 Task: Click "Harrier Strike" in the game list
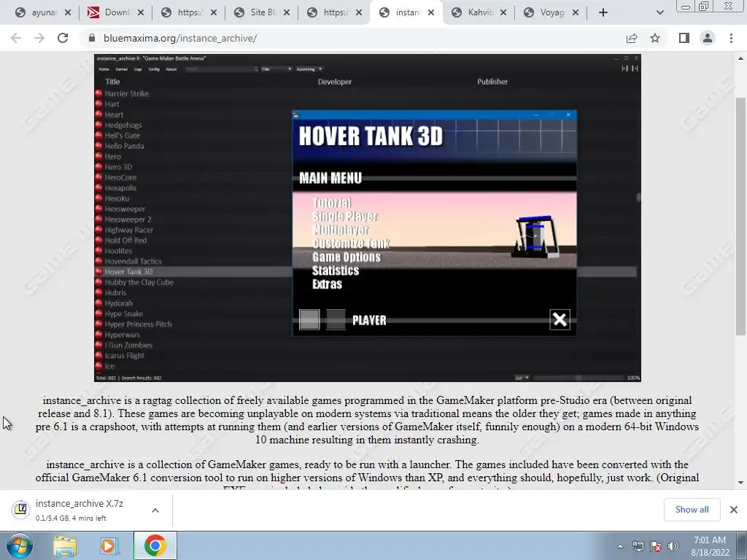[x=127, y=93]
